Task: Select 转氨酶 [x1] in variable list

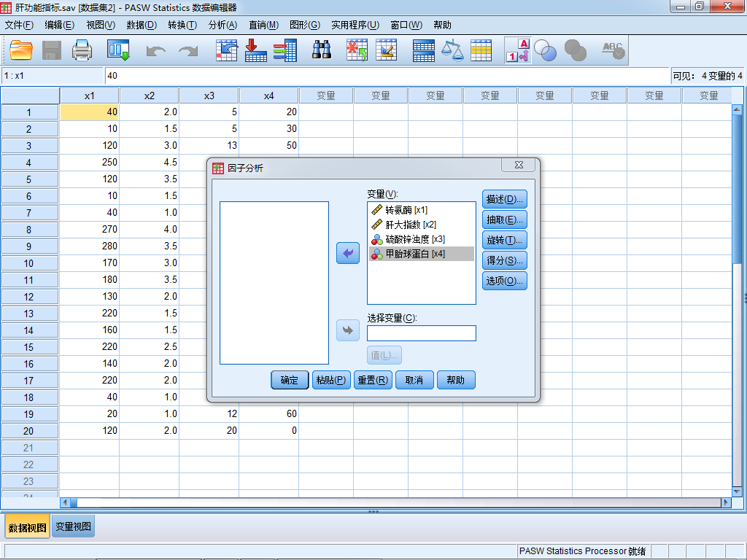Action: [x=422, y=210]
